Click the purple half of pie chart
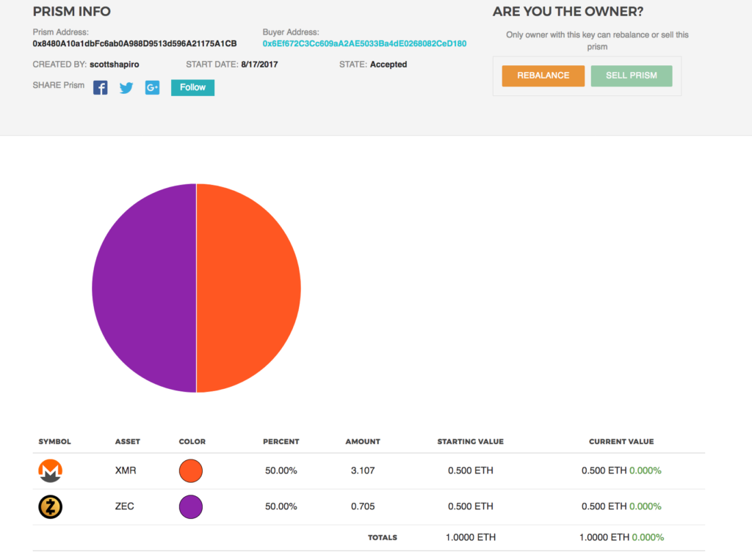 coord(144,288)
